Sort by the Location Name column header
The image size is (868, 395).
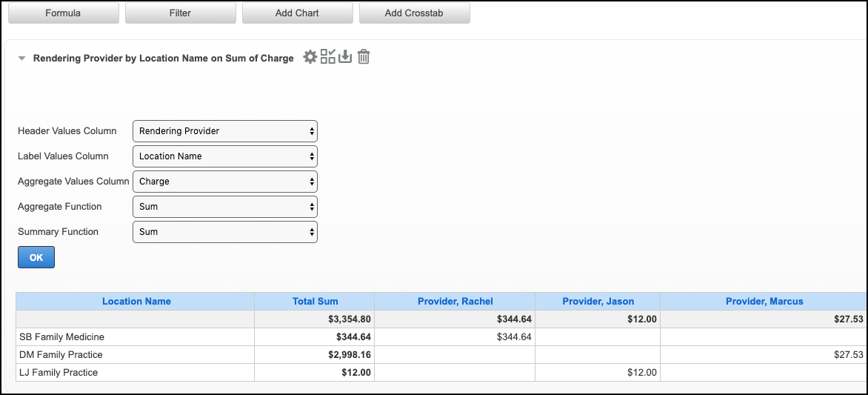(x=136, y=302)
